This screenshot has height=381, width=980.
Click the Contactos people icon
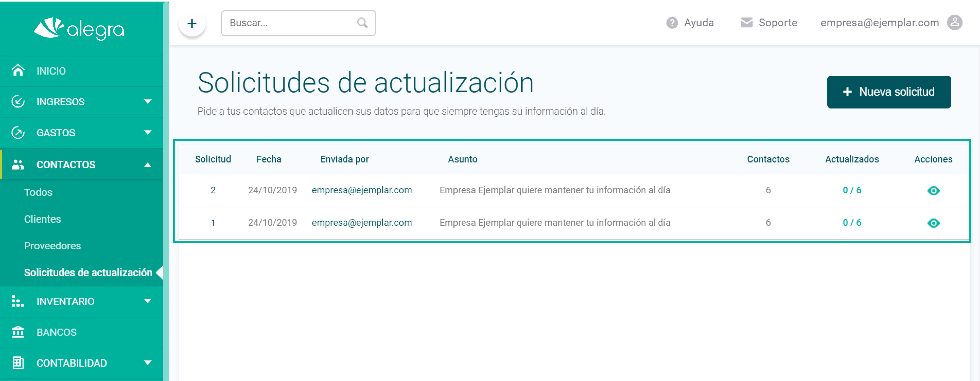click(x=18, y=165)
